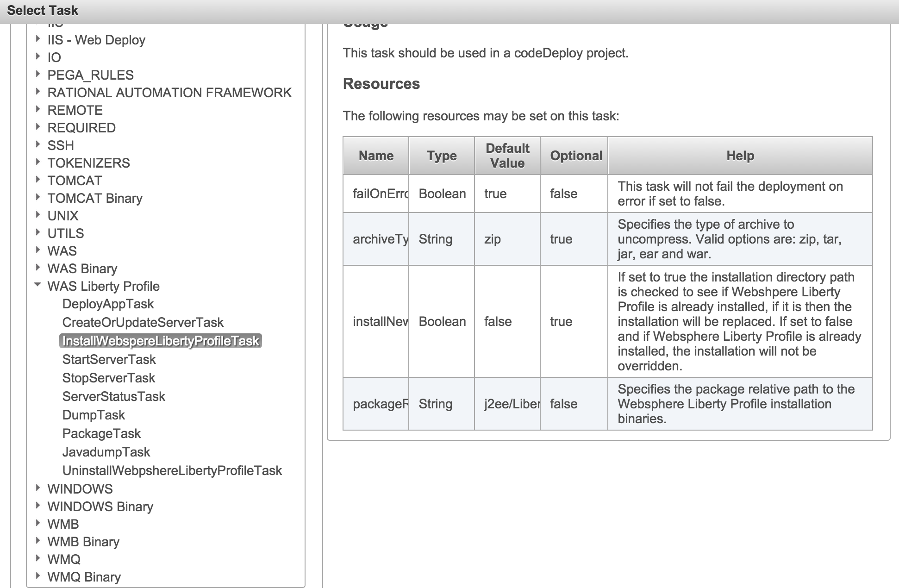Viewport: 899px width, 588px height.
Task: Expand the REQUIRED category arrow
Action: [x=38, y=127]
